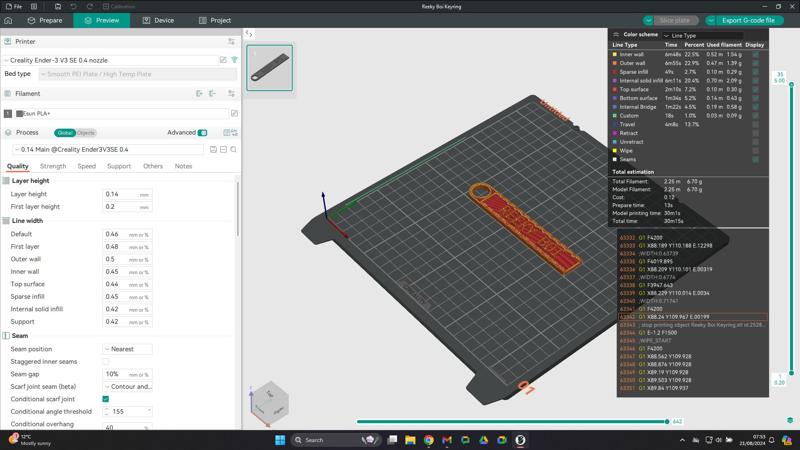Go to the home page icon
The height and width of the screenshot is (450, 800).
(8, 20)
